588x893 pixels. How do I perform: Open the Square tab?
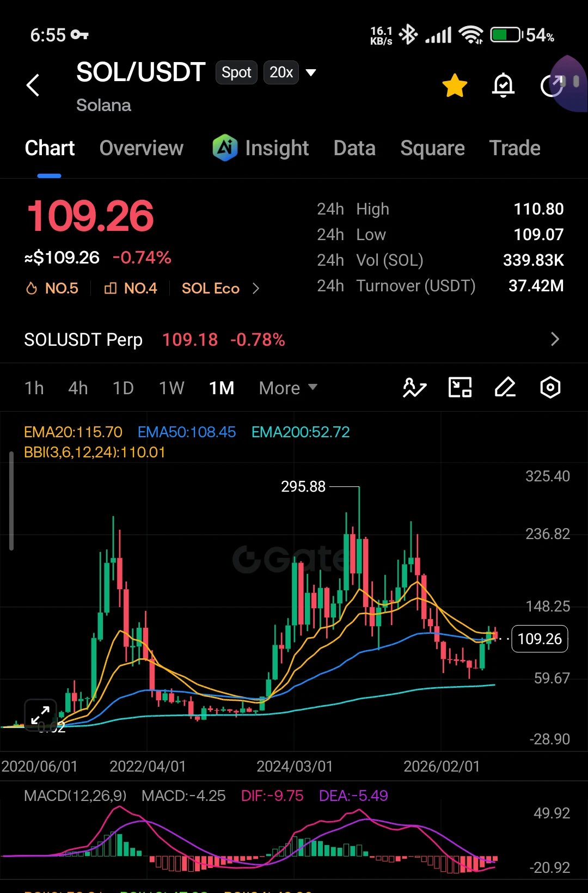[x=432, y=148]
